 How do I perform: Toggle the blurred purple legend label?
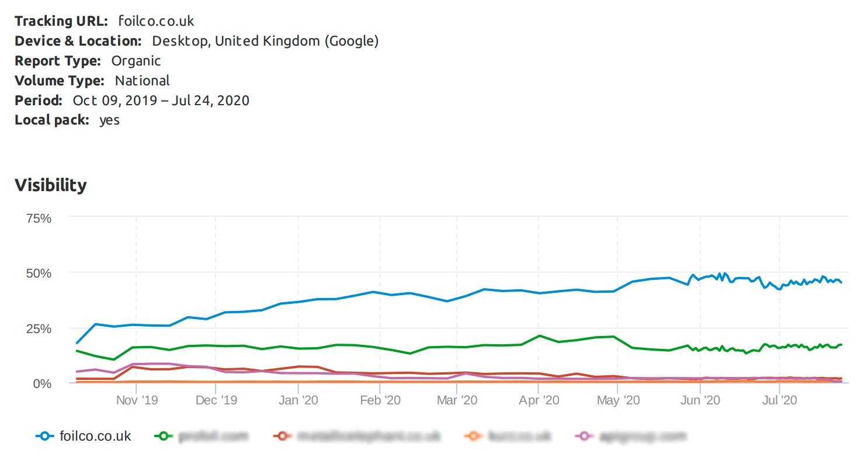pos(642,436)
